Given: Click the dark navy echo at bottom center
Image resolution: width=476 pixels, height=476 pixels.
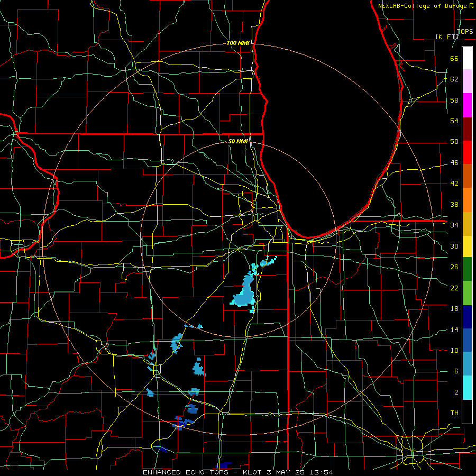Looking at the screenshot, I should (x=224, y=465).
